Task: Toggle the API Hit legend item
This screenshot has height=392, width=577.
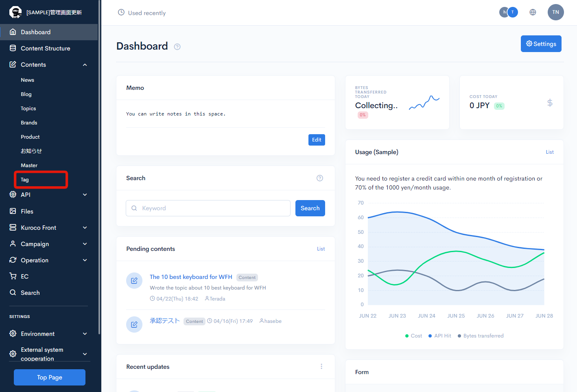Action: pos(440,336)
